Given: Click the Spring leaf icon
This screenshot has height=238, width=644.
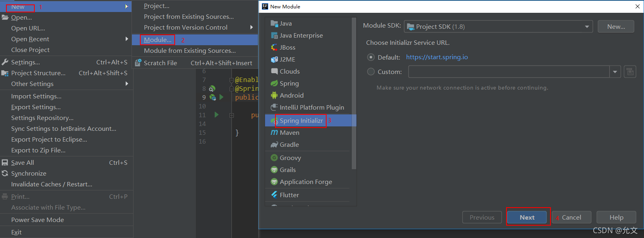Looking at the screenshot, I should click(x=274, y=84).
